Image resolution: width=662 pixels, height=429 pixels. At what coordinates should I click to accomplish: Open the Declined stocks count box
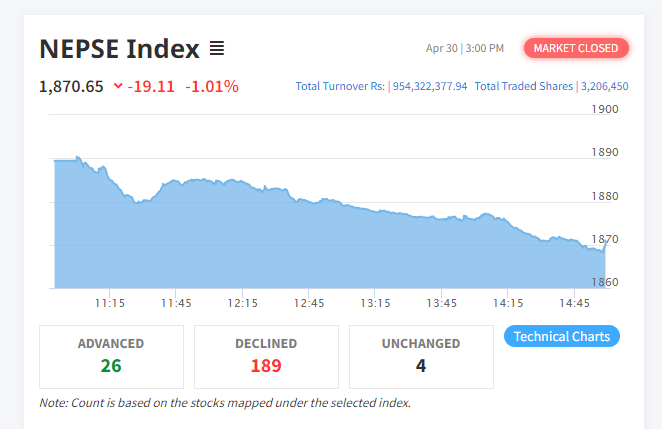pyautogui.click(x=266, y=356)
